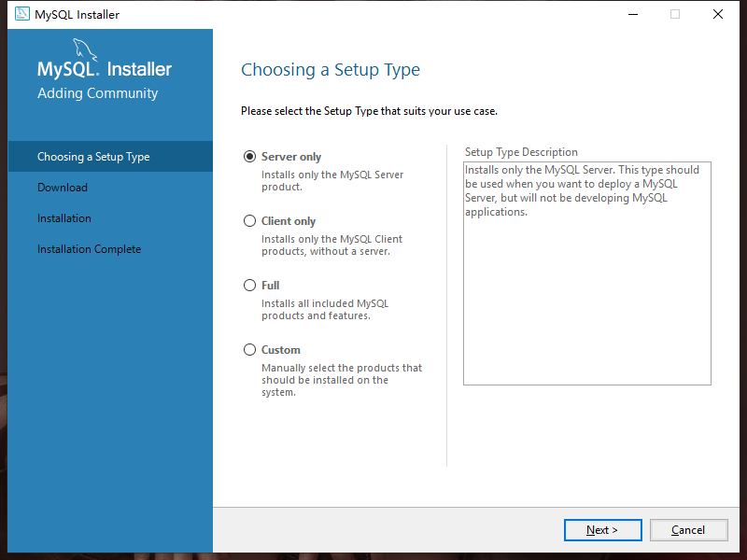Click the Cancel button
The width and height of the screenshot is (747, 560).
[x=688, y=530]
